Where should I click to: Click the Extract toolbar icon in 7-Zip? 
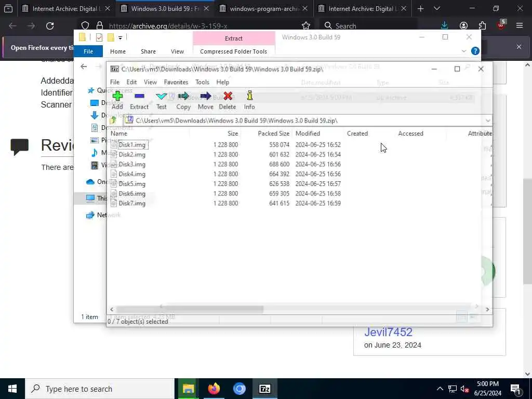(139, 96)
